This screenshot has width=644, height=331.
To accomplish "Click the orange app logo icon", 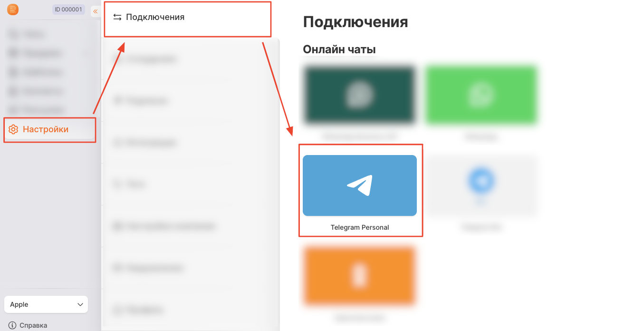I will point(13,10).
